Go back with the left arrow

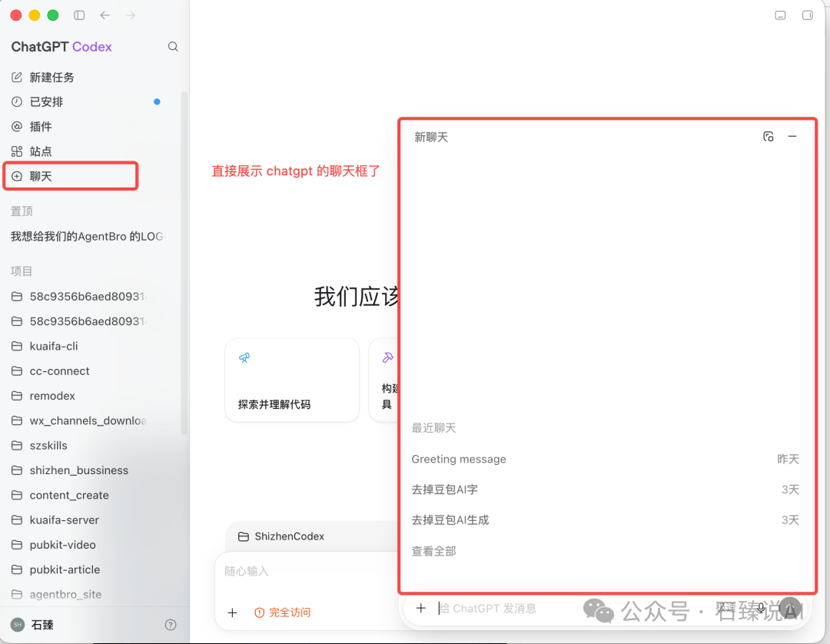point(105,15)
